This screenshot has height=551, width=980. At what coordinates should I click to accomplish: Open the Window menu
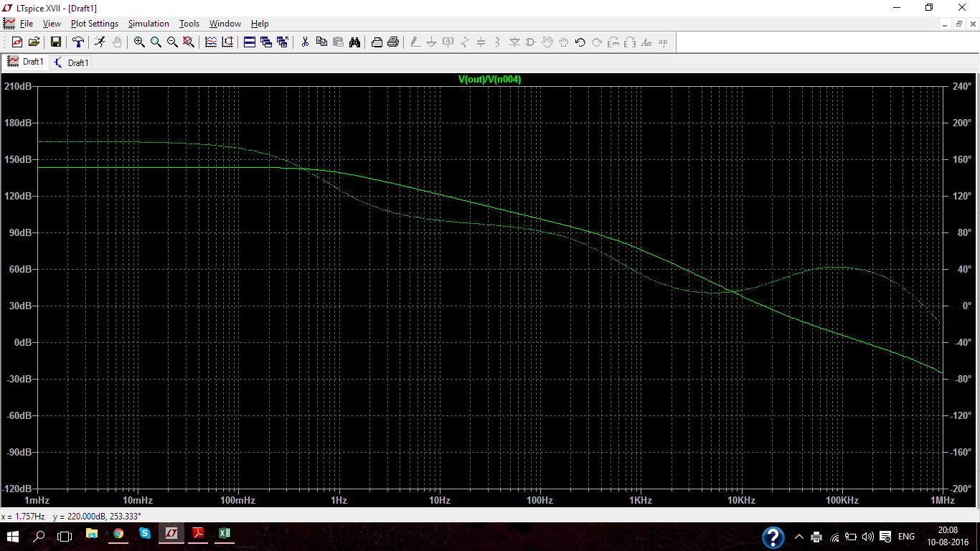(x=225, y=24)
